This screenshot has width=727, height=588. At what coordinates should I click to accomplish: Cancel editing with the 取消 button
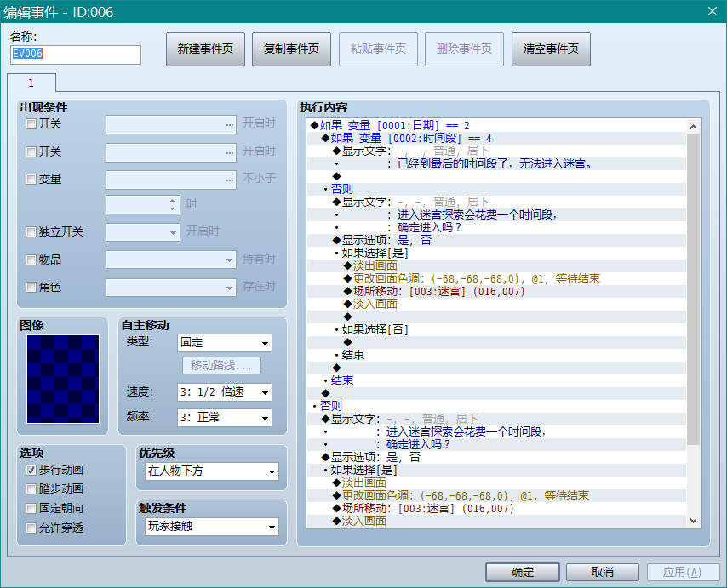(x=603, y=572)
